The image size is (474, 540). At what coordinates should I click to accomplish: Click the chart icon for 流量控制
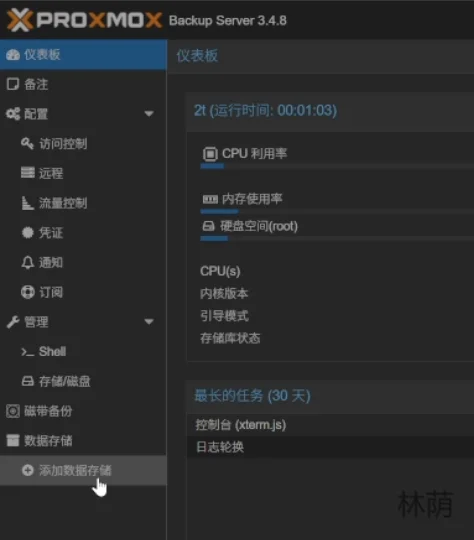(28, 203)
